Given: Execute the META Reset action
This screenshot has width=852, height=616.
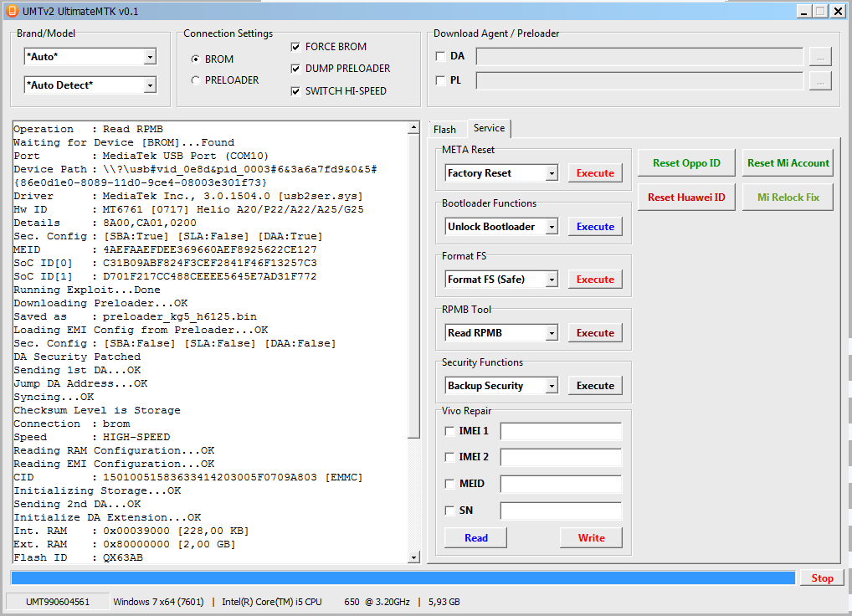Looking at the screenshot, I should [x=595, y=173].
